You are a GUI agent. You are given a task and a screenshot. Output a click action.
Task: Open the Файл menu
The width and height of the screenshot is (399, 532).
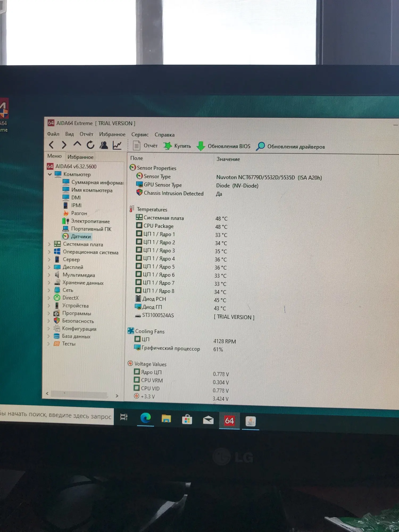[53, 134]
